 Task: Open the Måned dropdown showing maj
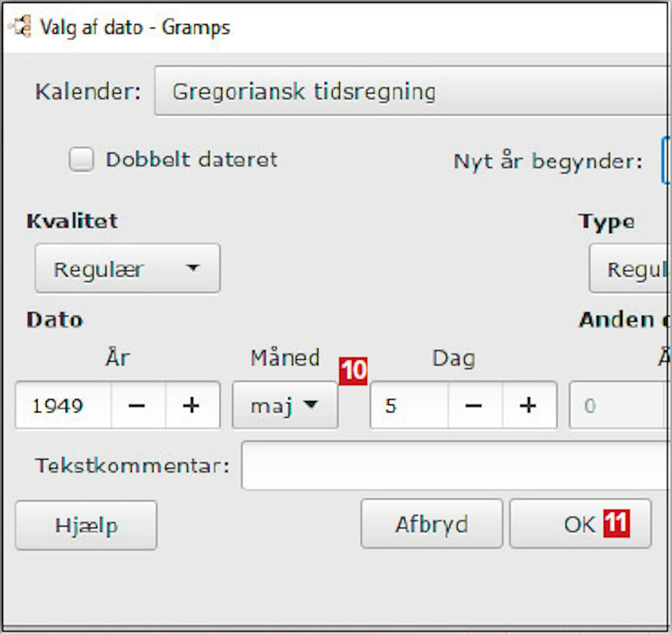(285, 405)
